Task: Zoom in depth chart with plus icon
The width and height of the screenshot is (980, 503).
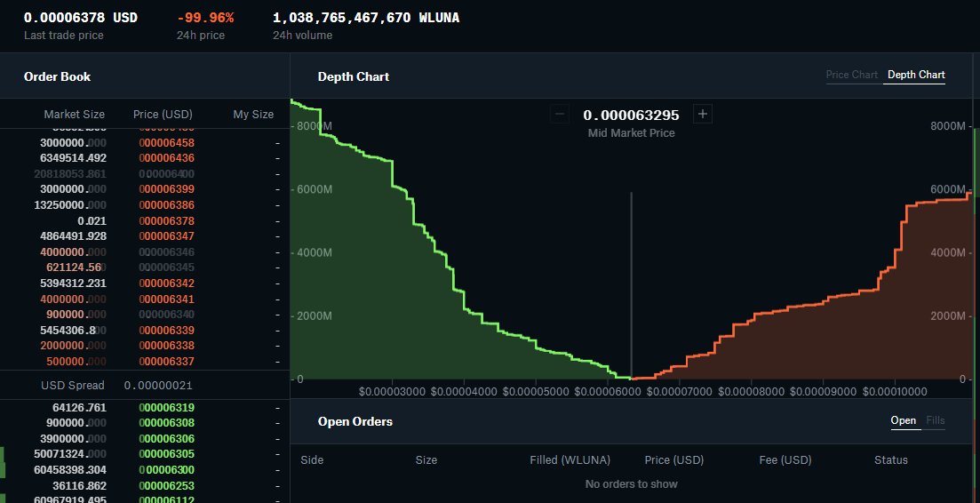Action: 703,115
